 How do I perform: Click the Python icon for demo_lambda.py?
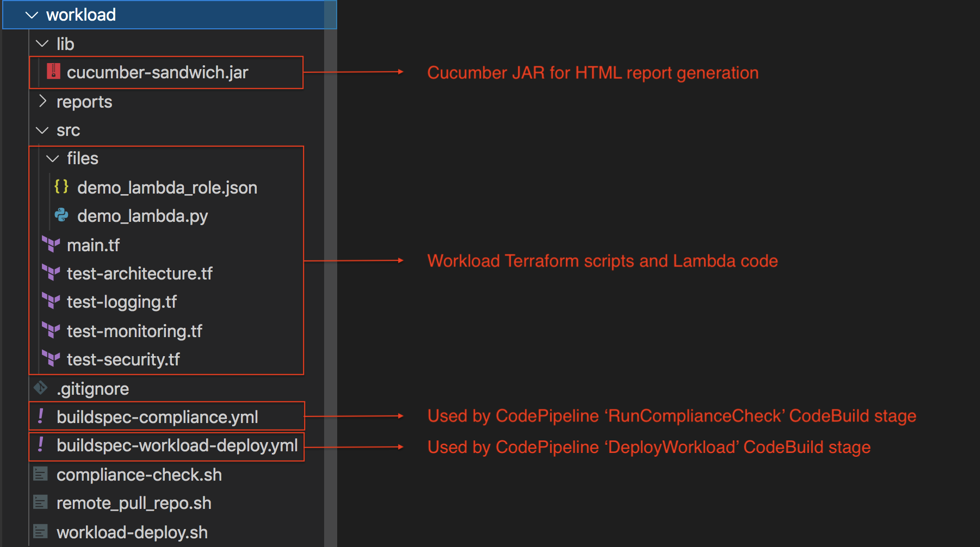(x=61, y=215)
